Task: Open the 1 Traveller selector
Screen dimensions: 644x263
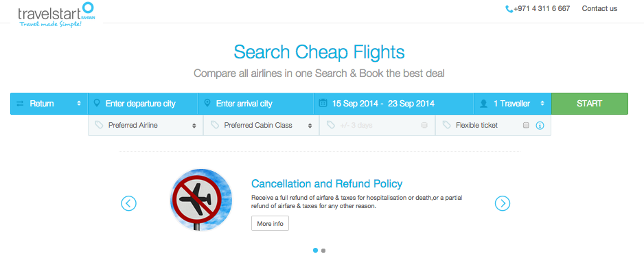Action: click(x=512, y=104)
